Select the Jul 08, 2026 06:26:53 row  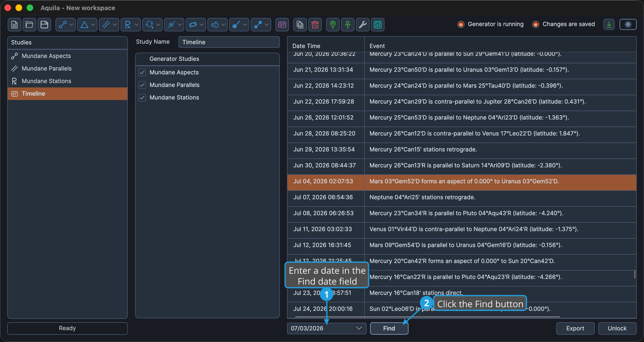462,214
